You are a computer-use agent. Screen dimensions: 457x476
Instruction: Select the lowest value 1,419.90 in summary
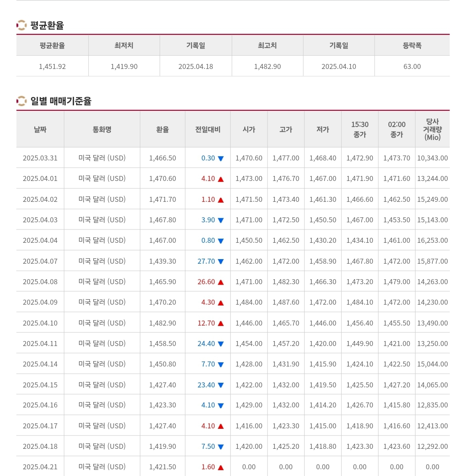pos(124,66)
